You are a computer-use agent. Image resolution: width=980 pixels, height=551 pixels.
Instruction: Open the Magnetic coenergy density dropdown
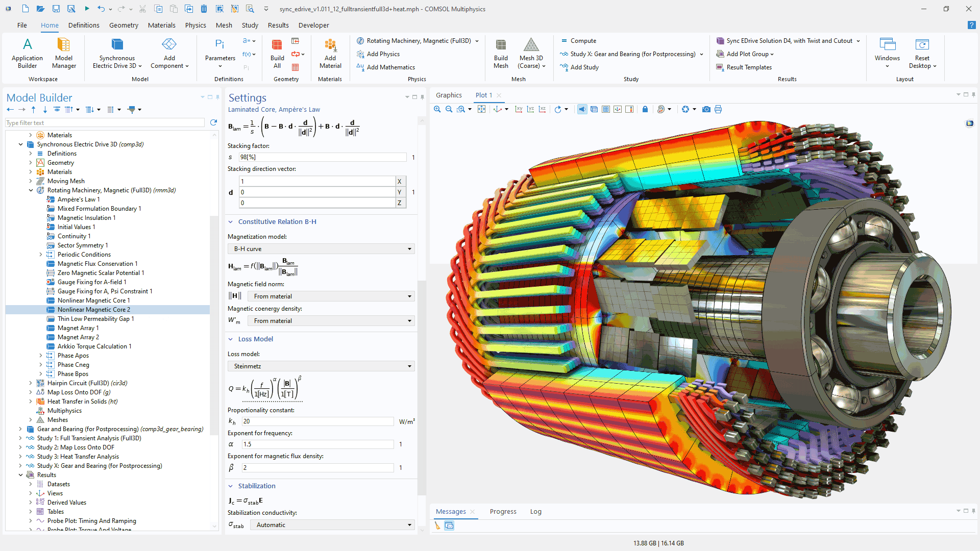click(331, 321)
